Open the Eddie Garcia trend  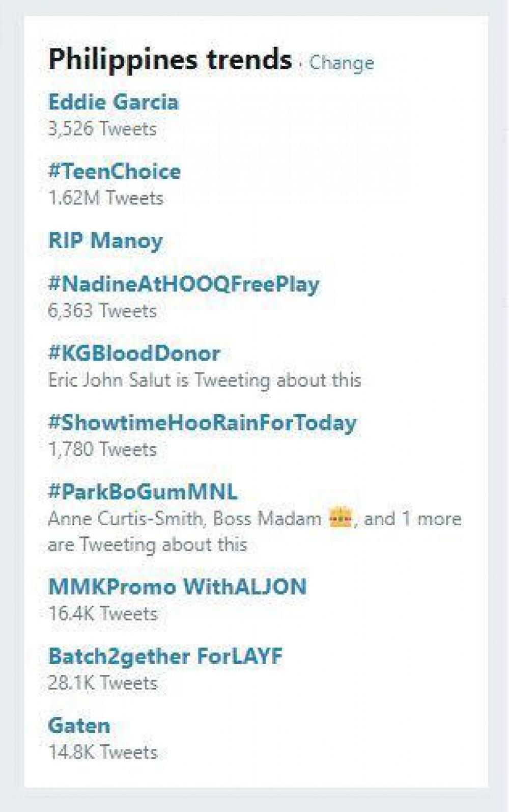[x=113, y=102]
